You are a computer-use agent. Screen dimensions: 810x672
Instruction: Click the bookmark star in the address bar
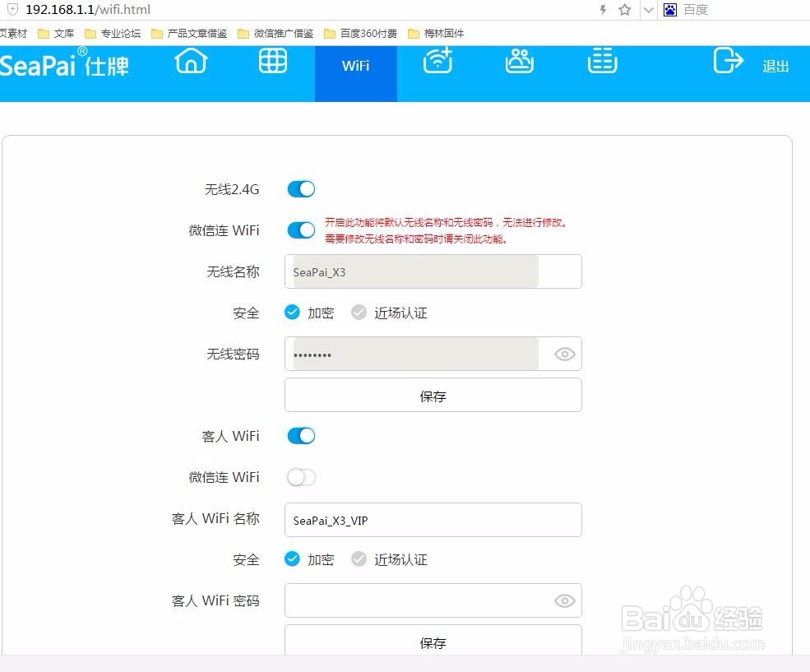coord(623,10)
